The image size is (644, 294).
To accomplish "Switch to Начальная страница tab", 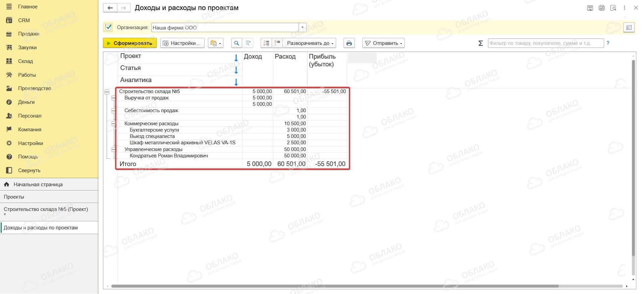I will click(49, 185).
